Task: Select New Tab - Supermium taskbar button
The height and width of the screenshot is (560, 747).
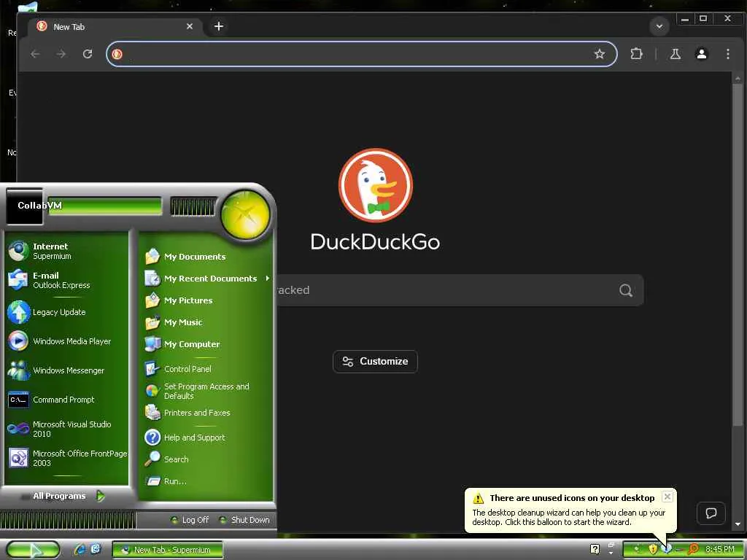Action: point(168,550)
